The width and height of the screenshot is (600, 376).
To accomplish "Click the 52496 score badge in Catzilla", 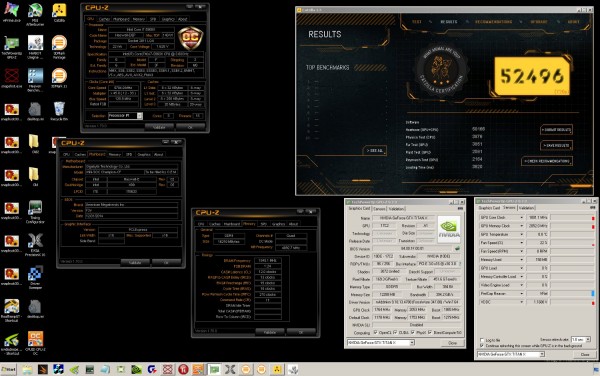I will click(x=532, y=76).
